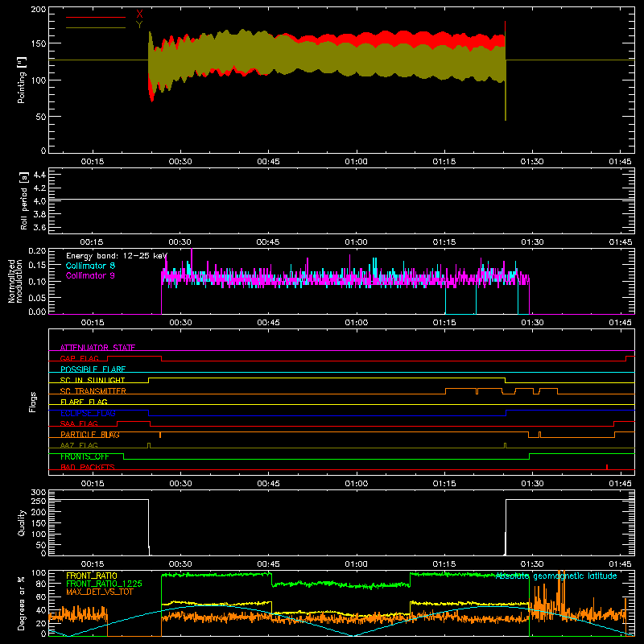Click the red spike on the BAD_PACKETS line
This screenshot has height=644, width=644.
[607, 467]
